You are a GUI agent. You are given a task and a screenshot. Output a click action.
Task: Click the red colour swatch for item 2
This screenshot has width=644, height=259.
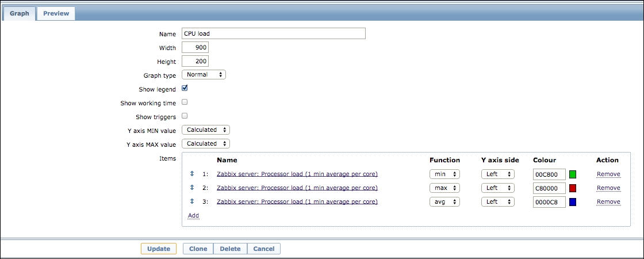573,188
